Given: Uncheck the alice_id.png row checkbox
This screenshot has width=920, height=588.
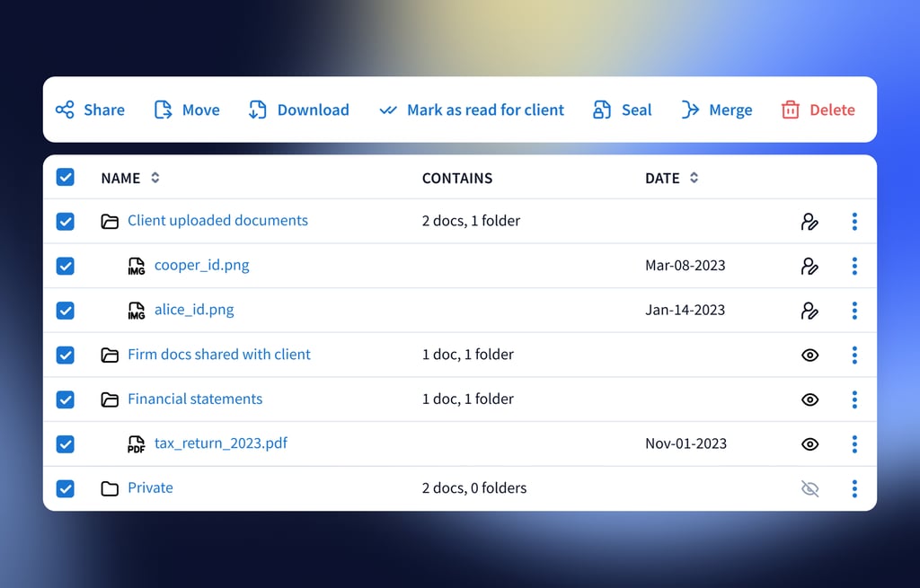Looking at the screenshot, I should coord(66,311).
